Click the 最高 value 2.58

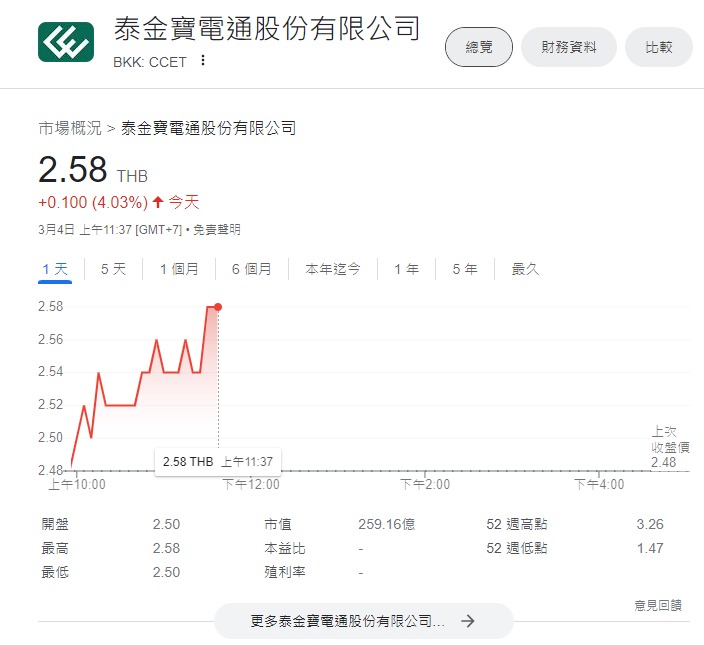[x=166, y=548]
